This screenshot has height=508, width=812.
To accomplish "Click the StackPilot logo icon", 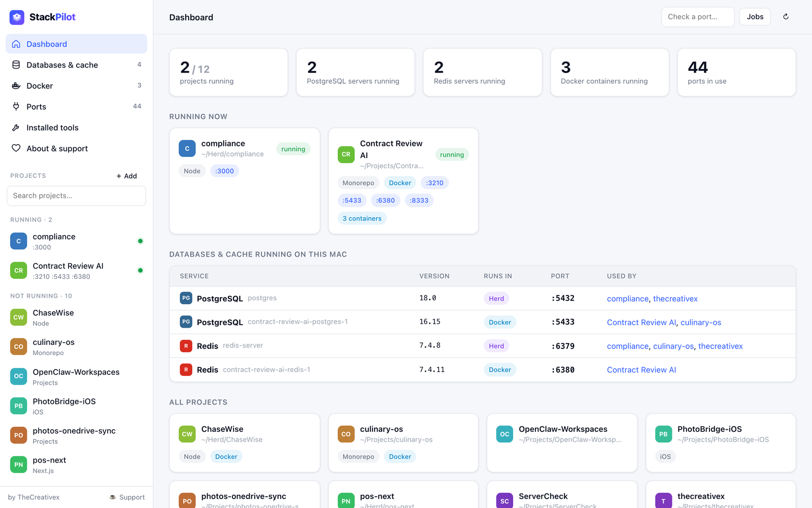I will click(17, 17).
